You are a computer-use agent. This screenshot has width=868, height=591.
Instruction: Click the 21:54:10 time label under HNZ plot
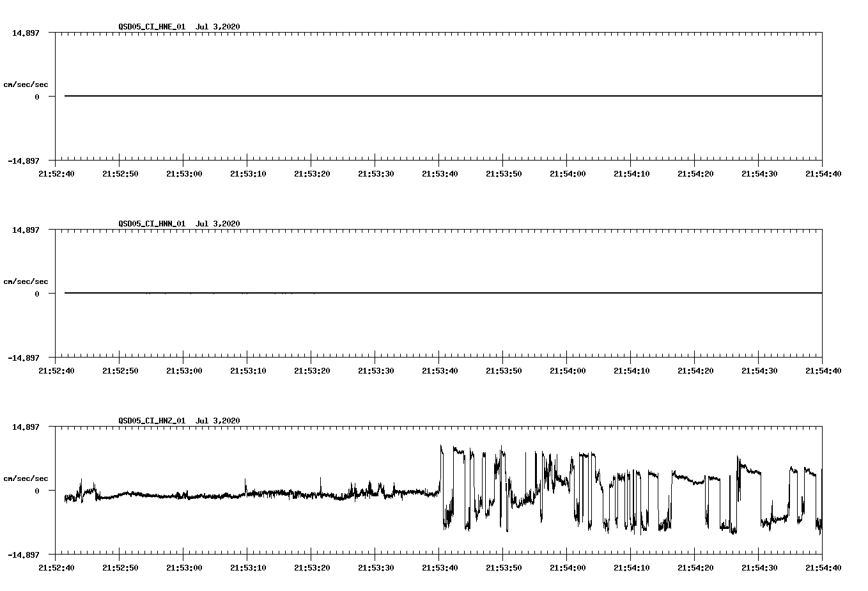(632, 567)
